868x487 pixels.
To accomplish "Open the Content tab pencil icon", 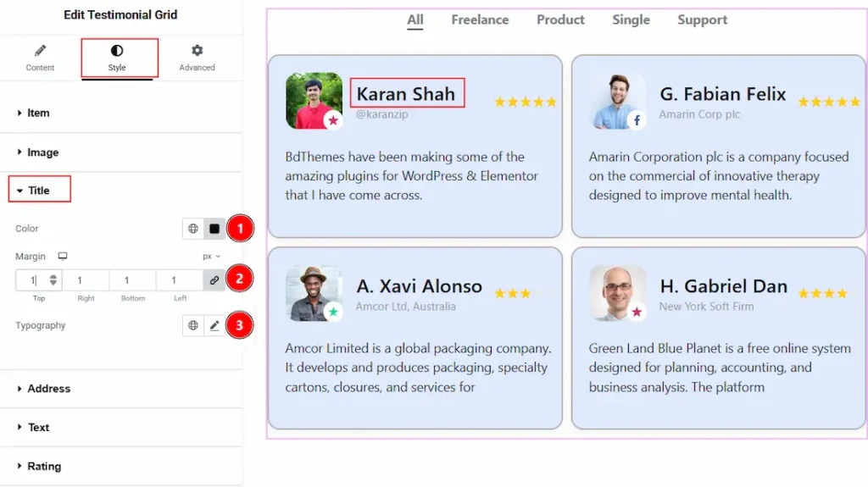I will point(40,52).
